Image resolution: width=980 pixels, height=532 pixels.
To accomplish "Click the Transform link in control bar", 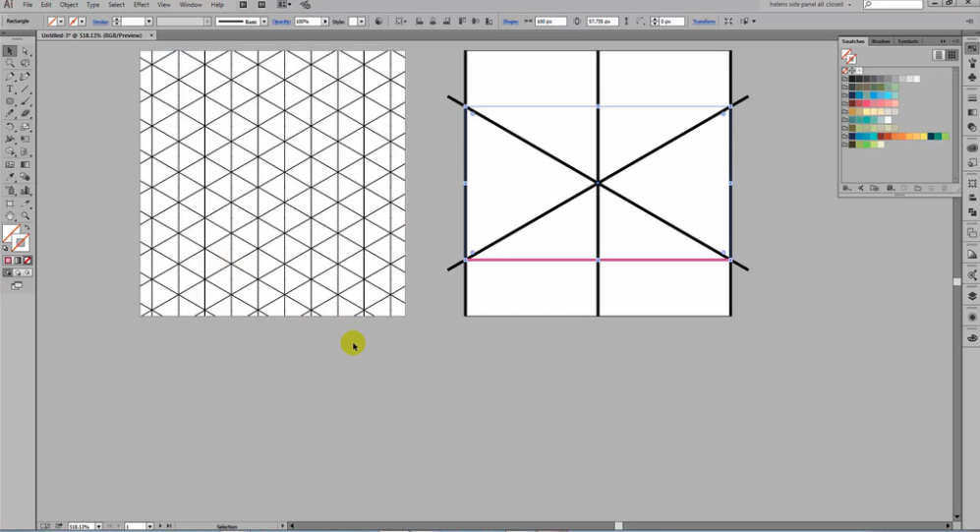I will tap(704, 22).
